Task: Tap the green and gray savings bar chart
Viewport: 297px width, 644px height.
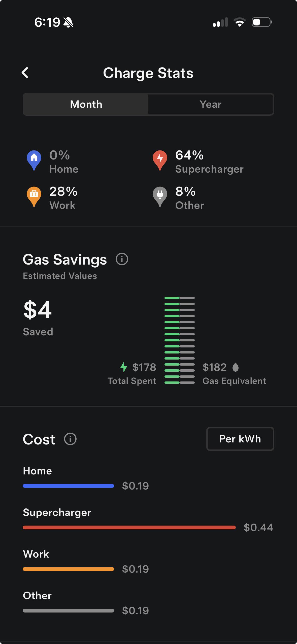Action: [x=180, y=340]
